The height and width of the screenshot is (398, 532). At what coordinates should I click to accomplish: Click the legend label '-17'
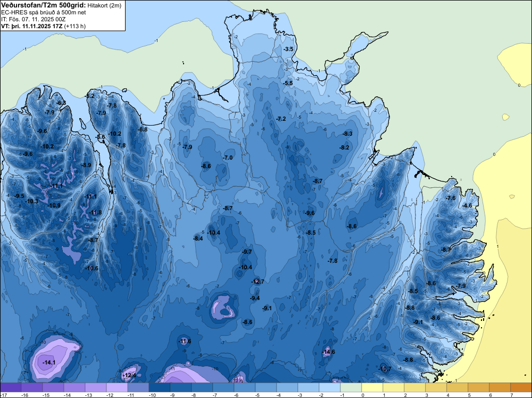[x=3, y=395]
